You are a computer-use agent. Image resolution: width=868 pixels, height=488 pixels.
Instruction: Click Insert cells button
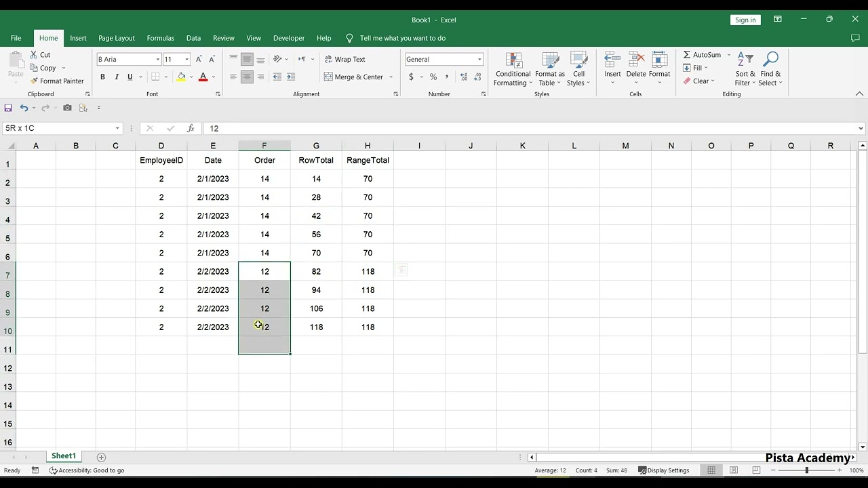pyautogui.click(x=612, y=68)
